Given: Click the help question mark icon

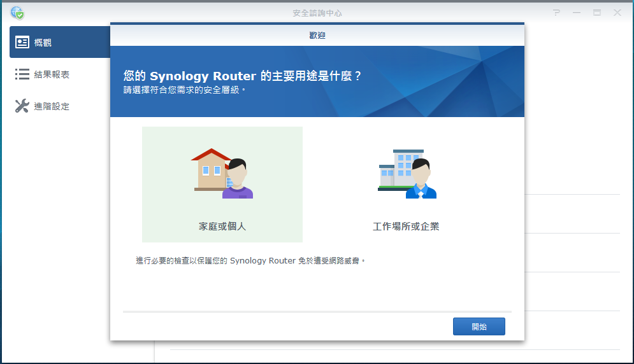Looking at the screenshot, I should [557, 13].
